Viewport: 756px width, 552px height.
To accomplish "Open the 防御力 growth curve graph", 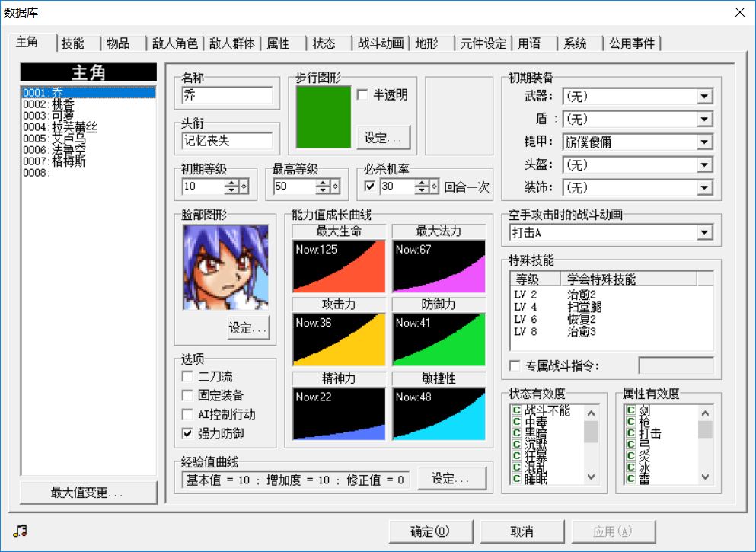I will 439,340.
